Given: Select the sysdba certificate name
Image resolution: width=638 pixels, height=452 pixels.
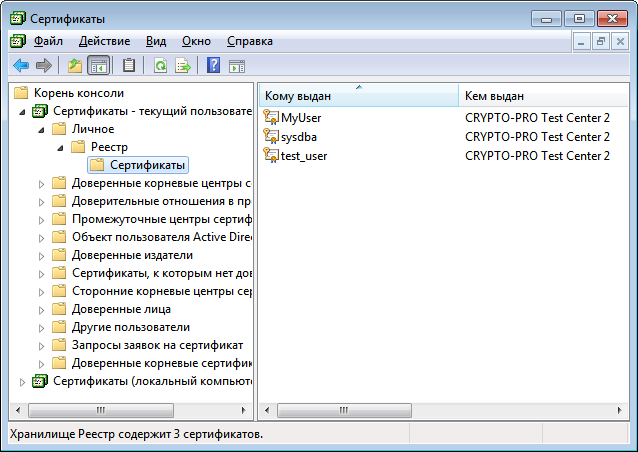Looking at the screenshot, I should [x=299, y=137].
